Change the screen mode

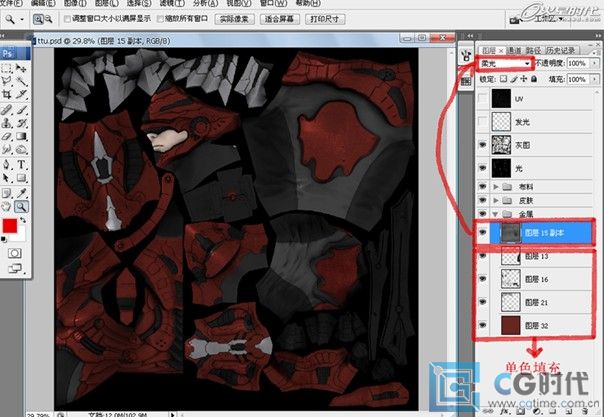click(x=15, y=268)
